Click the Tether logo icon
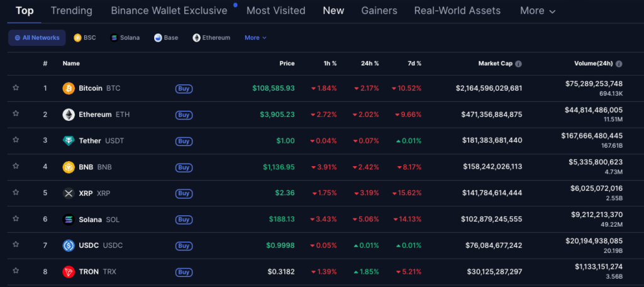This screenshot has width=644, height=287. [x=69, y=141]
